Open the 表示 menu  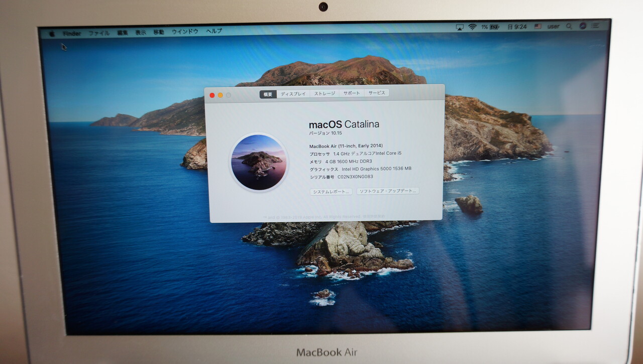pos(141,32)
